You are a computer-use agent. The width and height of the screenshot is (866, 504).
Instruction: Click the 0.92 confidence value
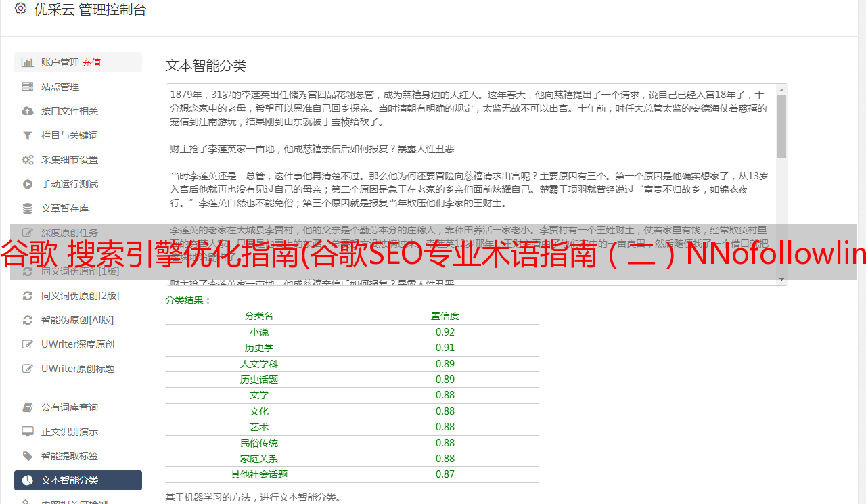pyautogui.click(x=445, y=332)
